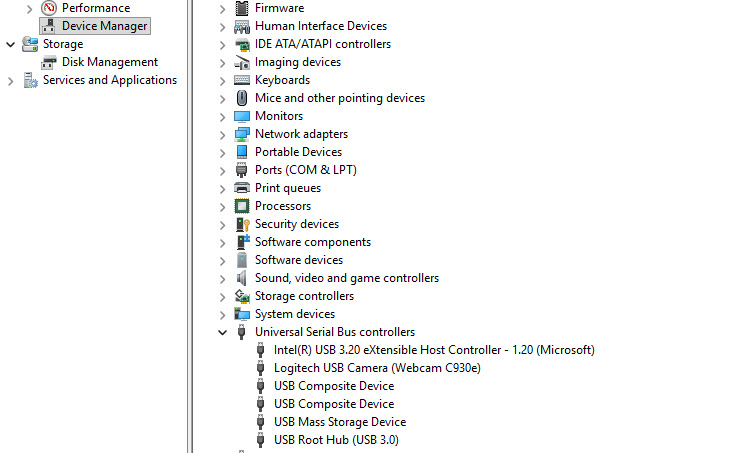Click the Storage icon in left tree
The width and height of the screenshot is (740, 453).
(30, 44)
